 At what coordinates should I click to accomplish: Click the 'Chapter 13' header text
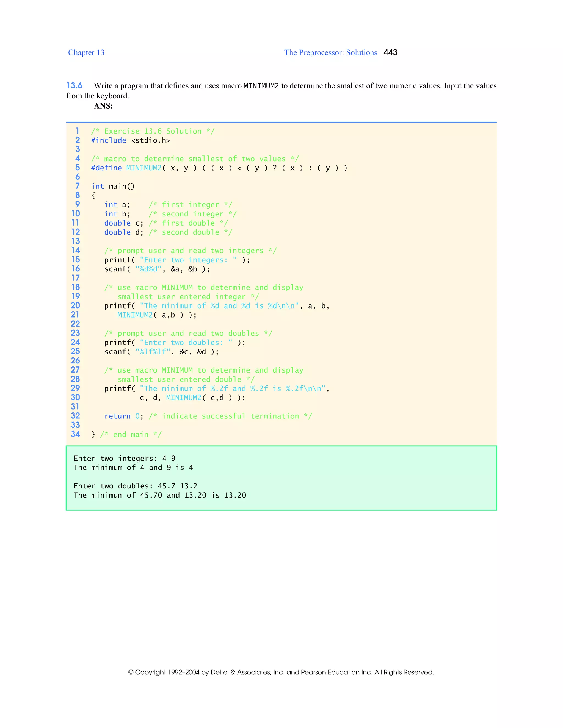click(86, 53)
